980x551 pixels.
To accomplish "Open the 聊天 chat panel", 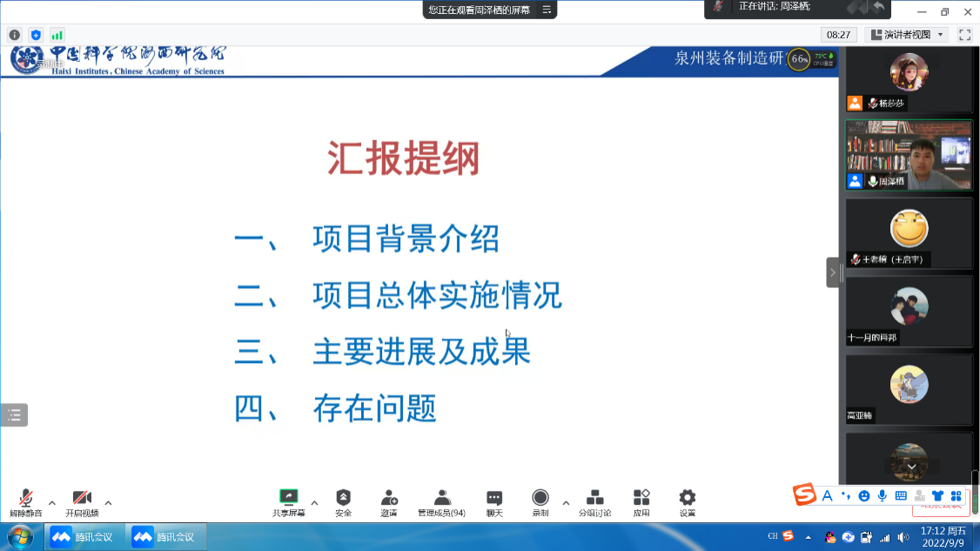I will point(494,502).
